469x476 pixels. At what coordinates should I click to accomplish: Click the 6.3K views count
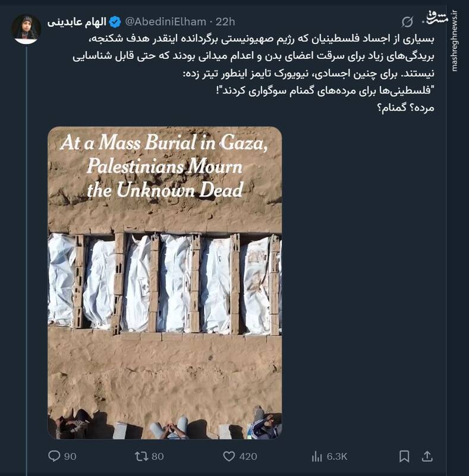[x=337, y=456]
